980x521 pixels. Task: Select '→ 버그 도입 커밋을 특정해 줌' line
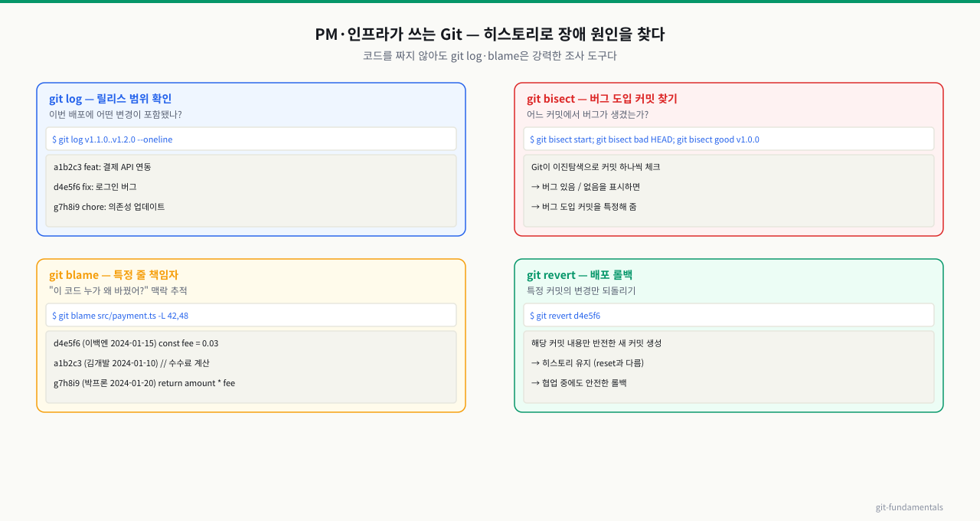click(584, 207)
